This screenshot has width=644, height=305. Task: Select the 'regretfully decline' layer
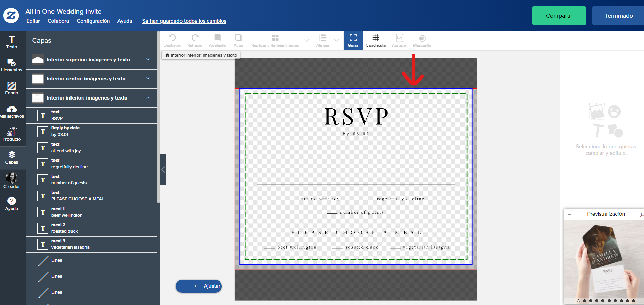point(91,164)
